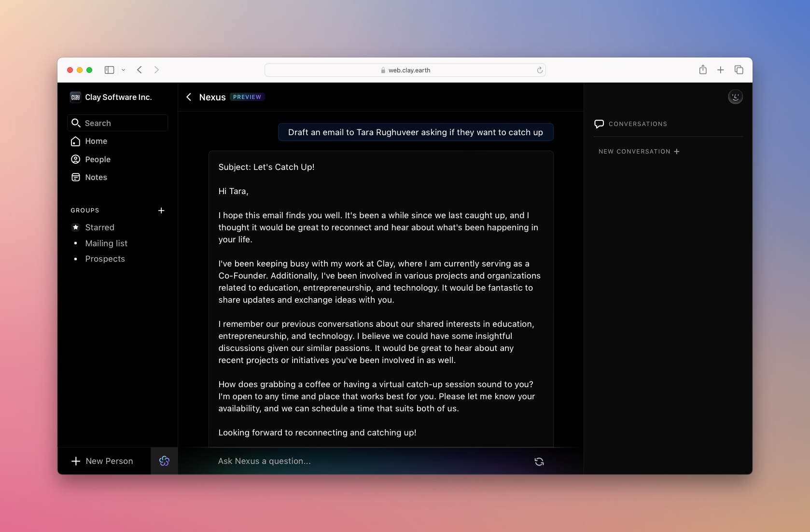Select the Starred group
This screenshot has height=532, width=810.
tap(99, 227)
